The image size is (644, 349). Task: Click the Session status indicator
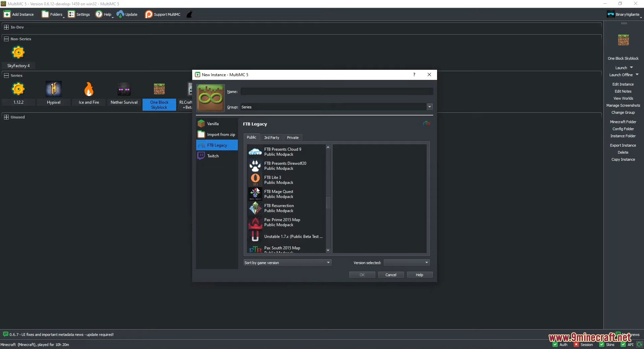583,345
